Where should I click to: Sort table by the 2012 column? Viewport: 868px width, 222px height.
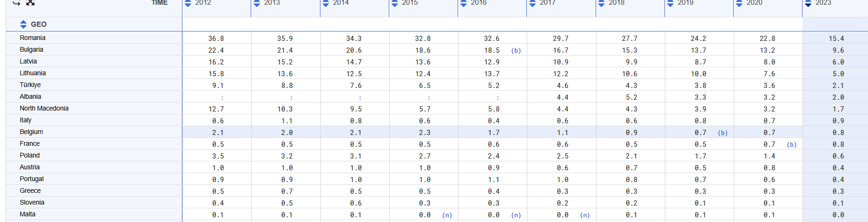click(188, 3)
